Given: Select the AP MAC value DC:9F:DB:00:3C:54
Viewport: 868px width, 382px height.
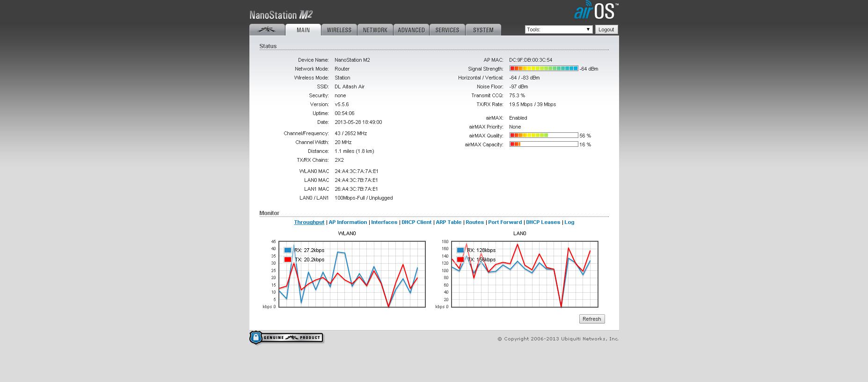Looking at the screenshot, I should pyautogui.click(x=531, y=60).
